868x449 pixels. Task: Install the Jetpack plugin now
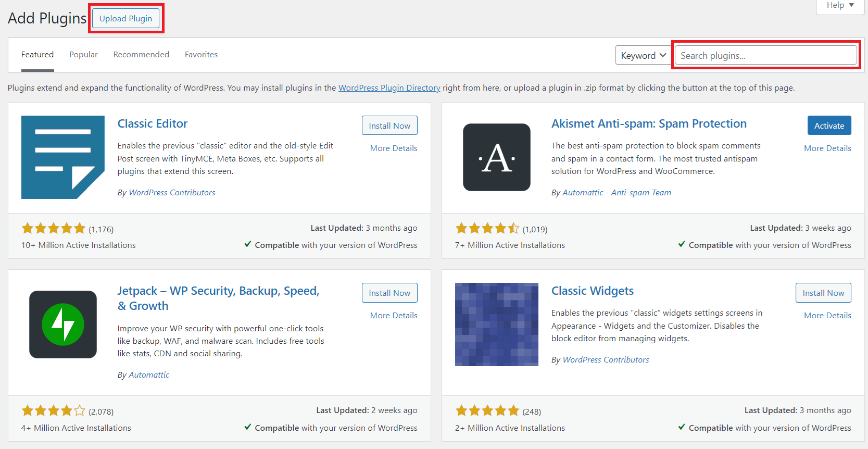coord(389,293)
